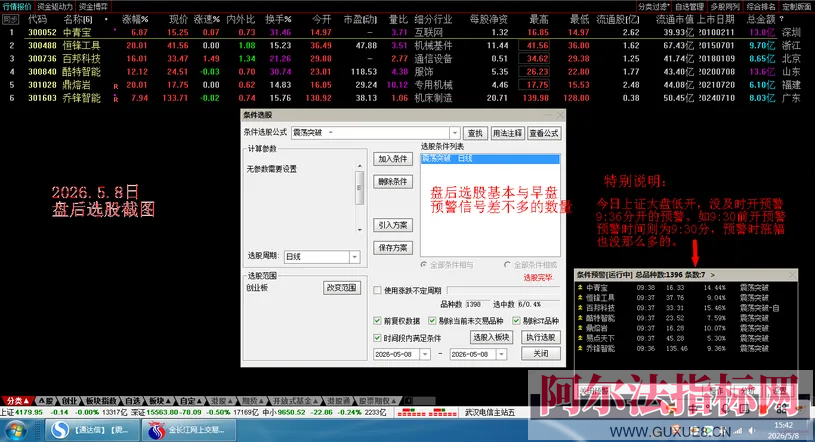Open the 板块指数 bottom tab

(101, 401)
